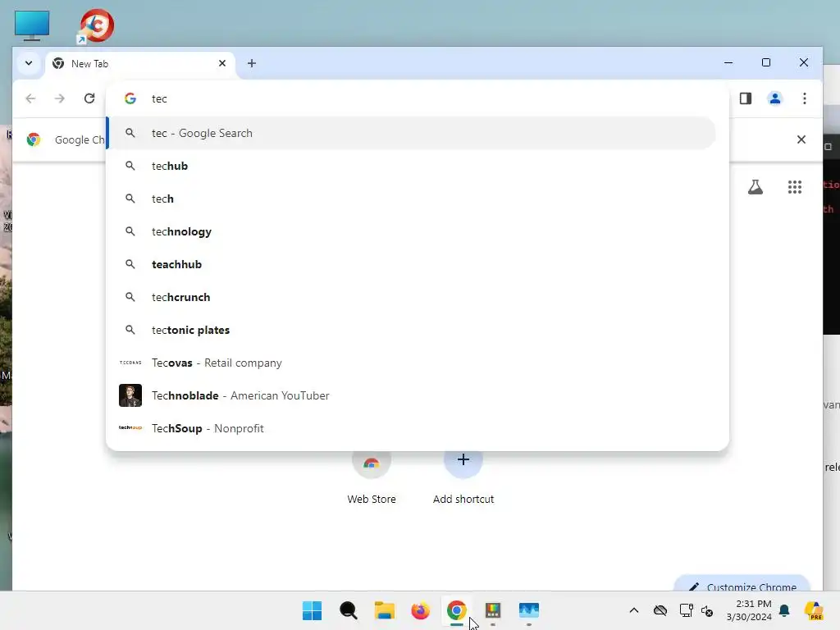Image resolution: width=840 pixels, height=630 pixels.
Task: Open the tab search dropdown arrow
Action: tap(29, 63)
